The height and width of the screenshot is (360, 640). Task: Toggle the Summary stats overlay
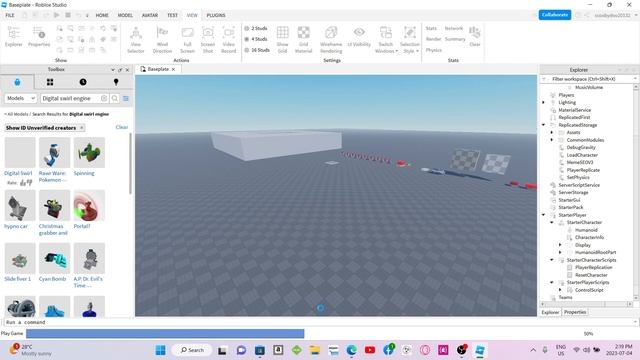coord(455,39)
